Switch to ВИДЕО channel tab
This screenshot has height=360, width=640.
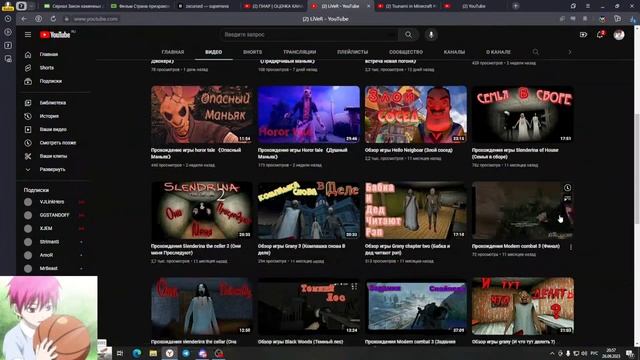[213, 52]
